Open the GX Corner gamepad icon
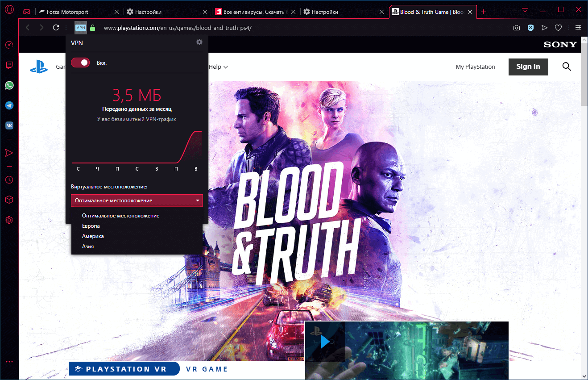The height and width of the screenshot is (380, 588). tap(27, 12)
